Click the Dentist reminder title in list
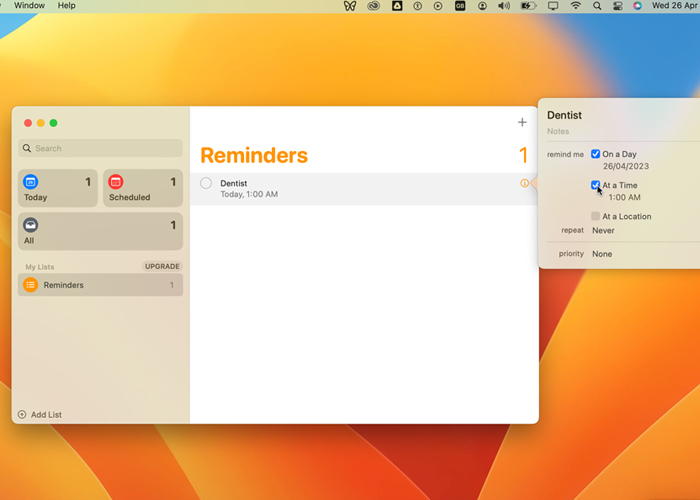Viewport: 700px width, 500px height. (233, 183)
